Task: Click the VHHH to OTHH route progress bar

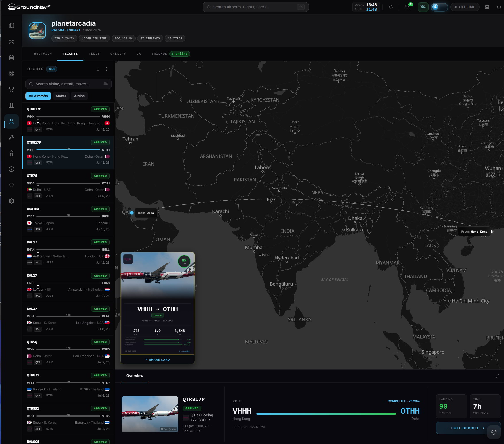Action: (x=326, y=414)
